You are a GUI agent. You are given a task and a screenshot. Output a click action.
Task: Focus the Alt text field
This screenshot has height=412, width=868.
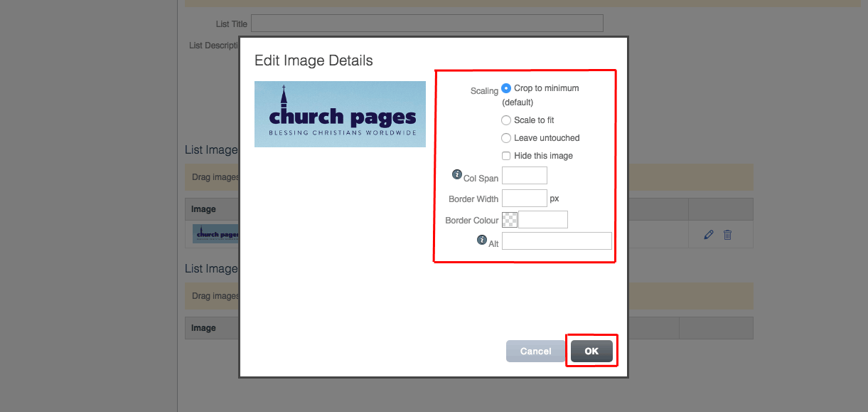click(557, 241)
